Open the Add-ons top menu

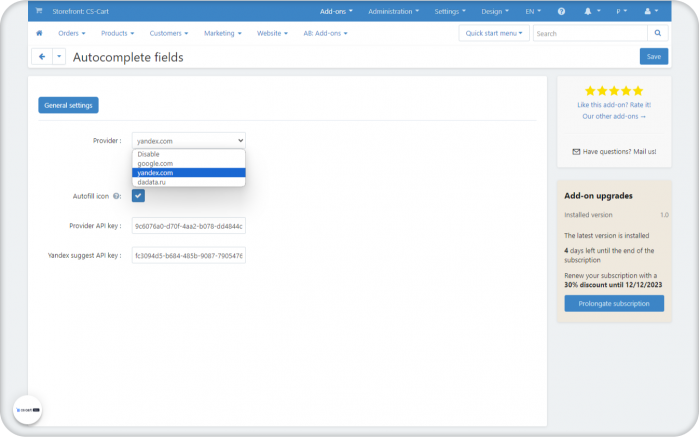(x=336, y=11)
